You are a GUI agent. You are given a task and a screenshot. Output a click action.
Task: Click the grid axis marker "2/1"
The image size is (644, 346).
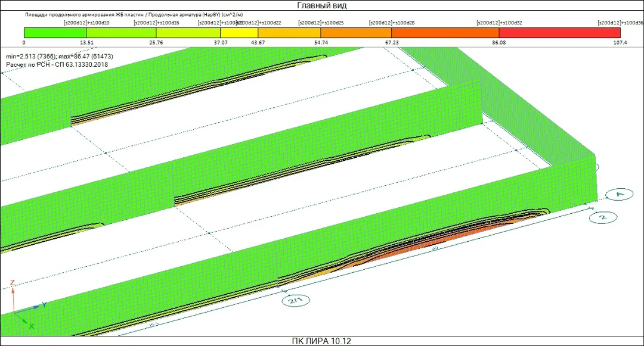(296, 301)
